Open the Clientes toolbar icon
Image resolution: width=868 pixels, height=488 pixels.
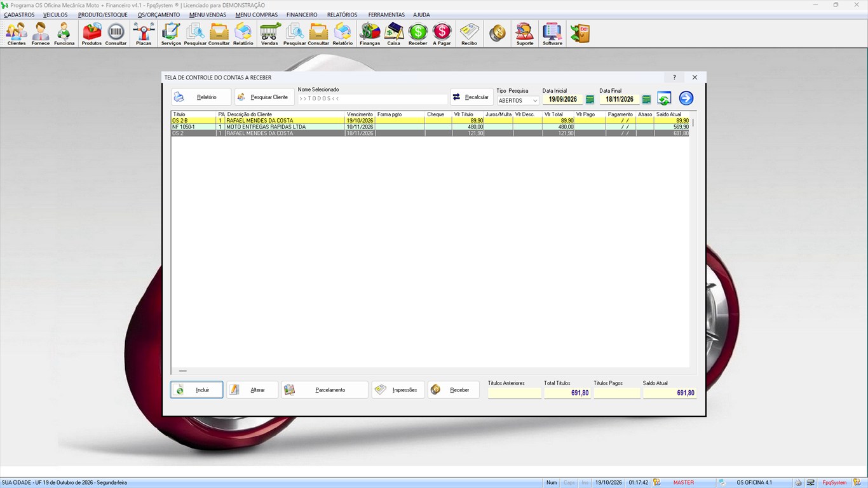pos(17,34)
